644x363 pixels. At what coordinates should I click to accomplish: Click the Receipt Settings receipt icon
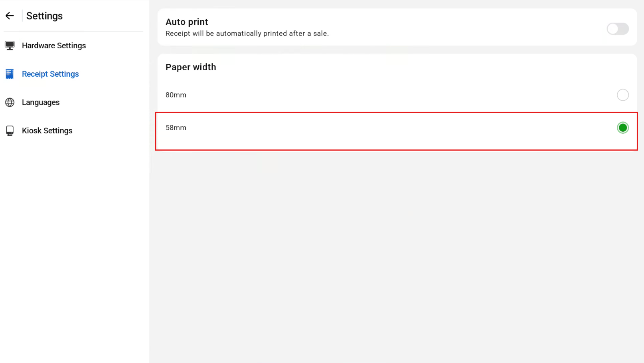click(10, 74)
